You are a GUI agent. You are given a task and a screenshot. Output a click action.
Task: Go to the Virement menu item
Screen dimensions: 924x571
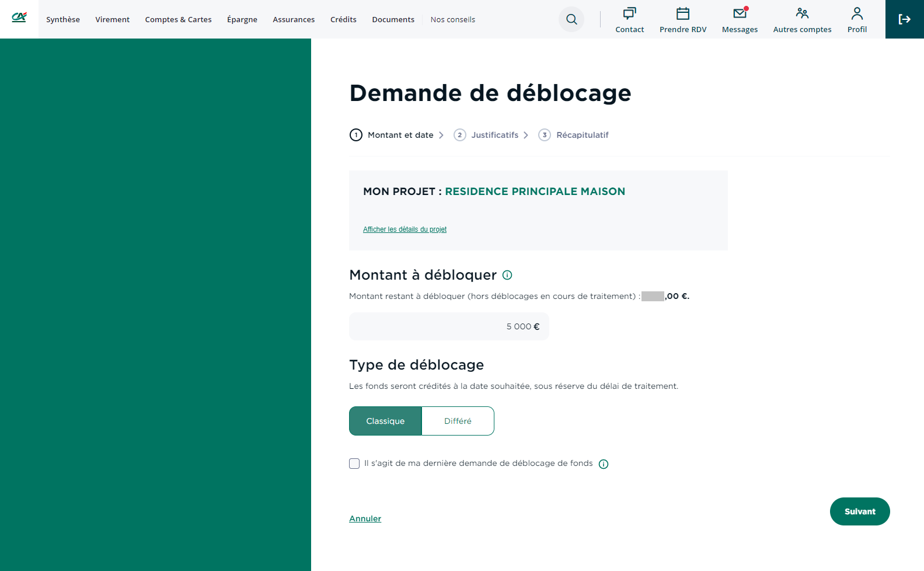tap(112, 19)
